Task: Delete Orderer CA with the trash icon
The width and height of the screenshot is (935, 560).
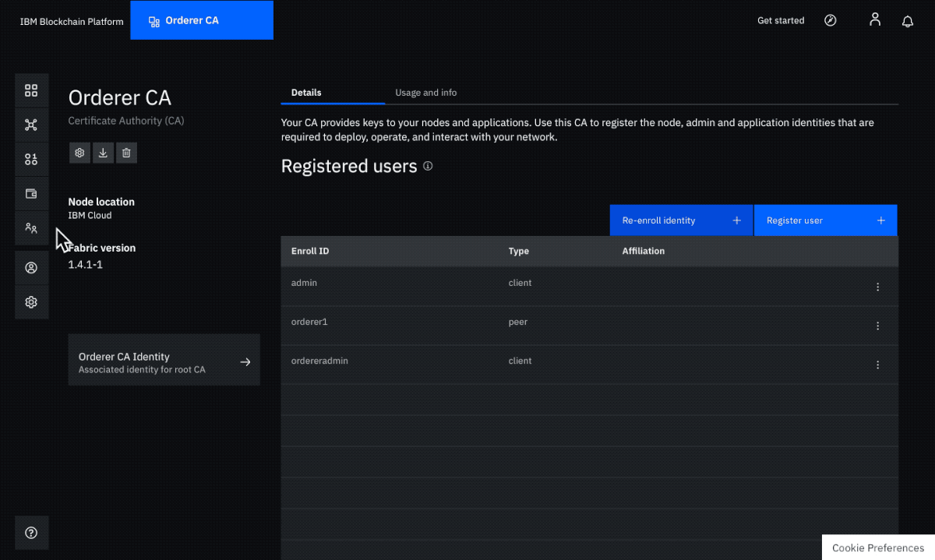Action: point(127,153)
